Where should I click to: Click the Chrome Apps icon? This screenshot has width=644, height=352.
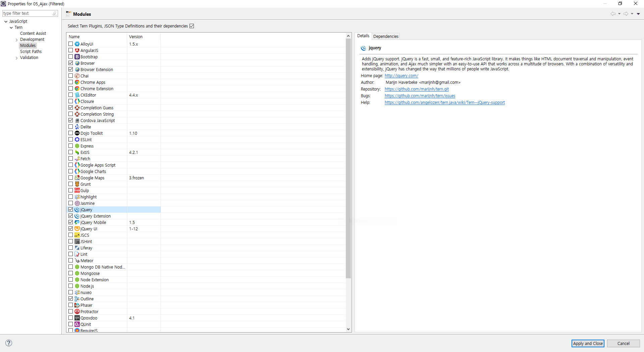(77, 82)
